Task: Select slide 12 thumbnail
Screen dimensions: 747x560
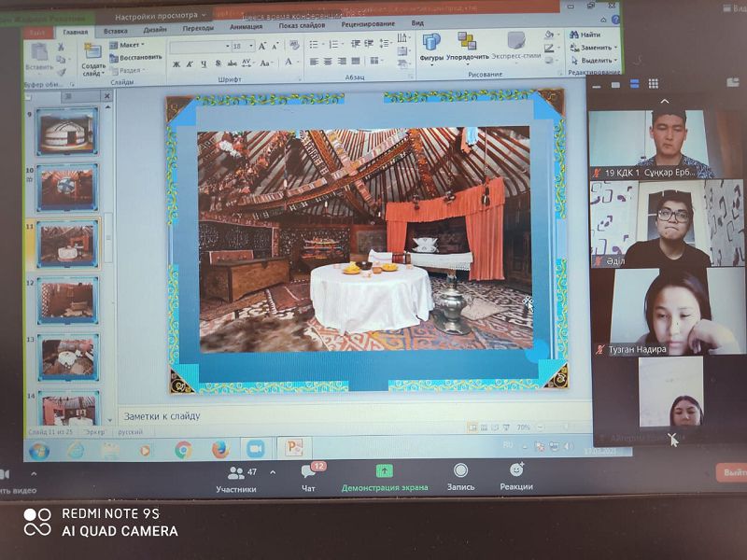Action: click(68, 301)
